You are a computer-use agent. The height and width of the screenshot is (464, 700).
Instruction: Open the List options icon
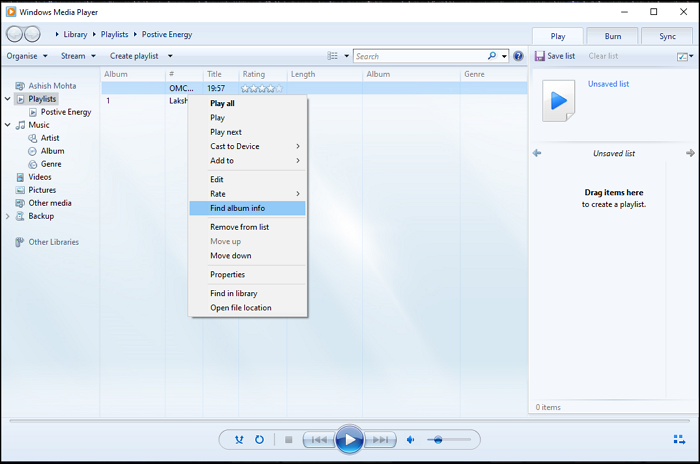[682, 56]
